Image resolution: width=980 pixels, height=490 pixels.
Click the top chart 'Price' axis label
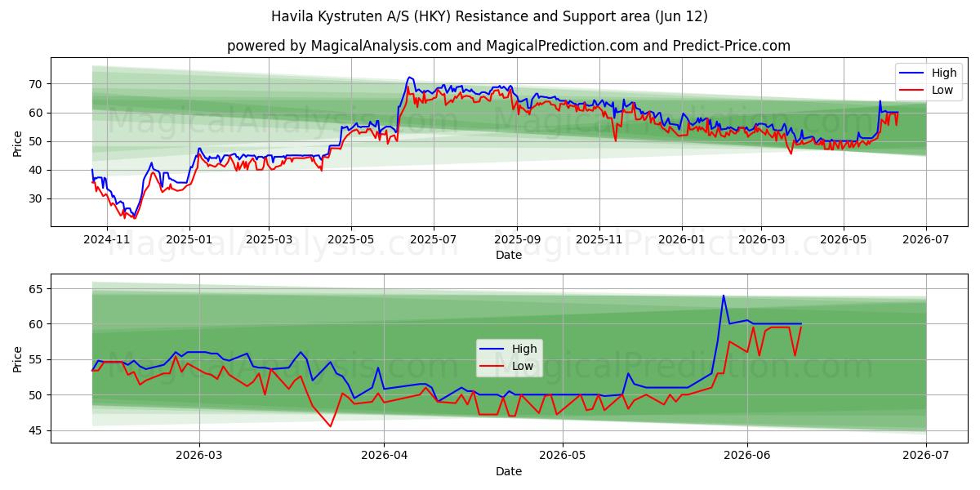pyautogui.click(x=18, y=142)
